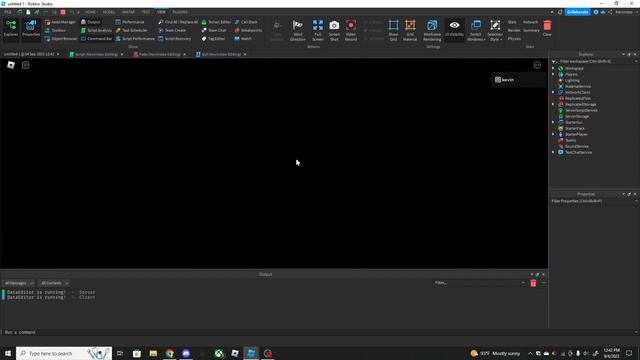
Task: Open viewport more-options circle button
Action: pyautogui.click(x=537, y=65)
